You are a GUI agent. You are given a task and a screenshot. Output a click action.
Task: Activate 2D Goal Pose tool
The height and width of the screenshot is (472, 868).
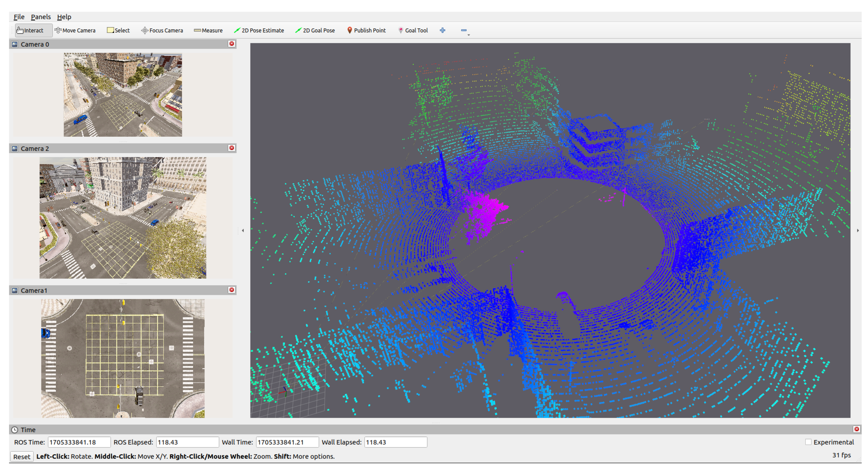[x=315, y=30]
